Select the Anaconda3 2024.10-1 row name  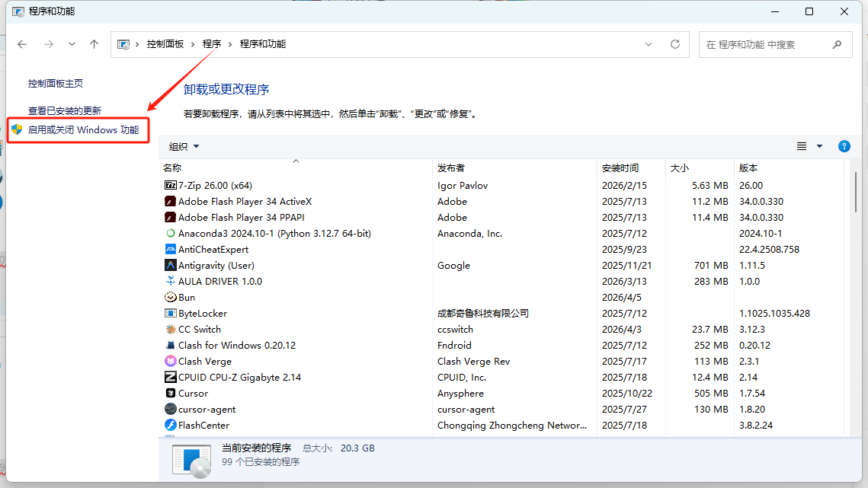pos(274,234)
